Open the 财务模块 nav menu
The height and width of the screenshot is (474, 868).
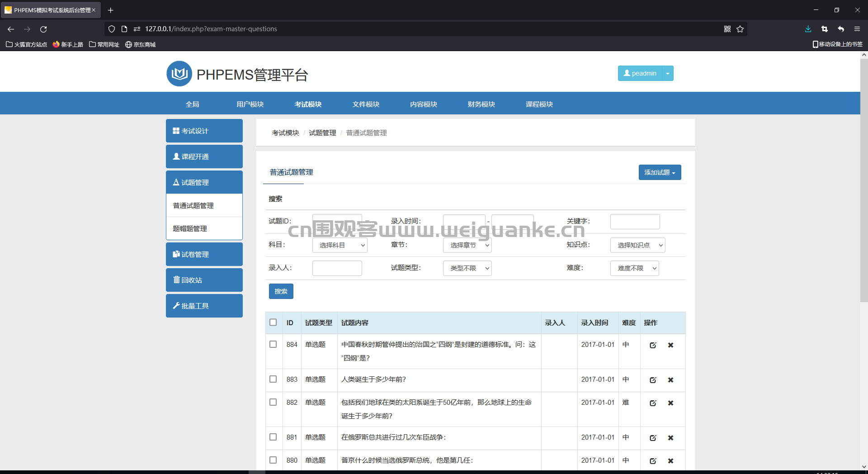point(481,104)
